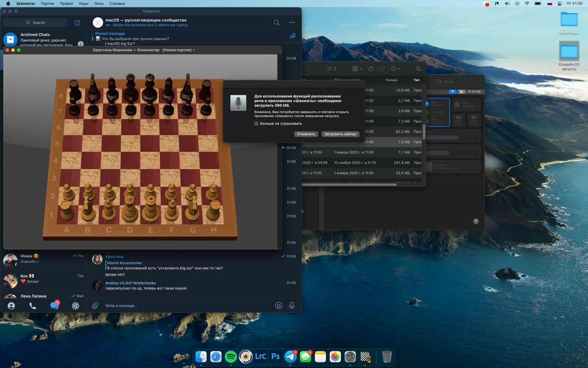This screenshot has width=588, height=368.
Task: Open the Telegram Chats tab with the badge
Action: pyautogui.click(x=54, y=305)
